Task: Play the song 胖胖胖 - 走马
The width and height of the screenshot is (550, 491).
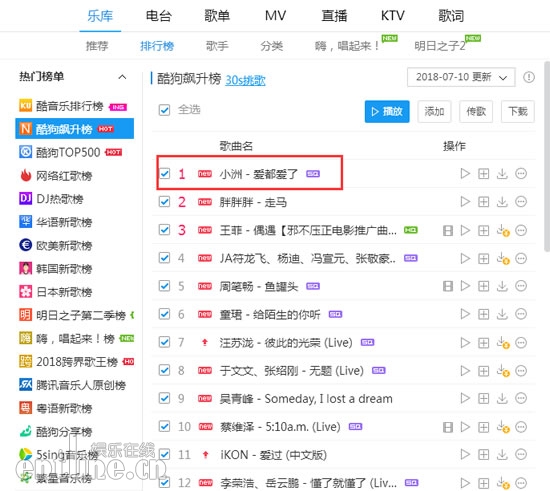Action: pyautogui.click(x=465, y=202)
